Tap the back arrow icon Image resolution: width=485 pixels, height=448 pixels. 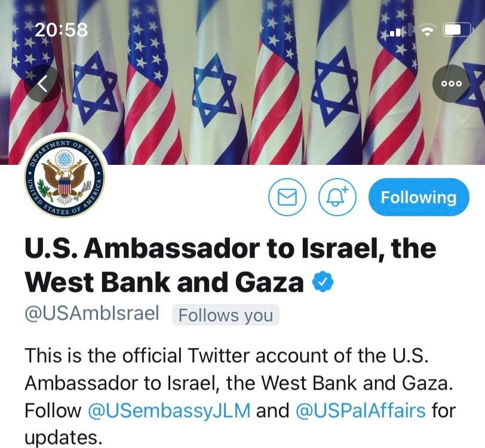[42, 84]
